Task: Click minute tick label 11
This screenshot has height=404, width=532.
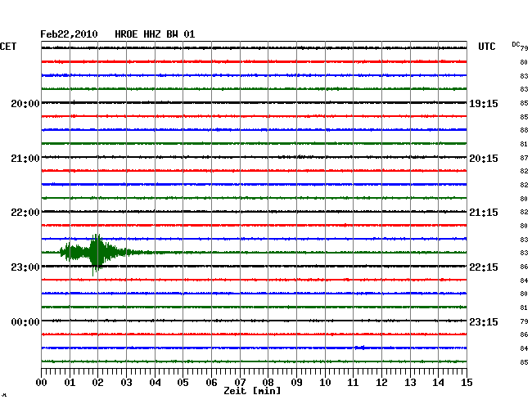Action: click(x=353, y=382)
